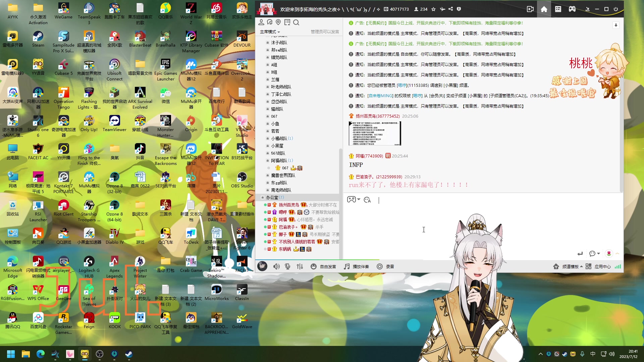Open File Explorer from taskbar
This screenshot has width=644, height=362.
pyautogui.click(x=26, y=354)
